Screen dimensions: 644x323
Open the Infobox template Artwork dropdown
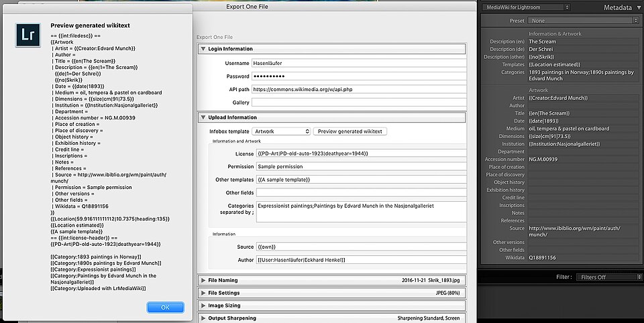pos(281,131)
